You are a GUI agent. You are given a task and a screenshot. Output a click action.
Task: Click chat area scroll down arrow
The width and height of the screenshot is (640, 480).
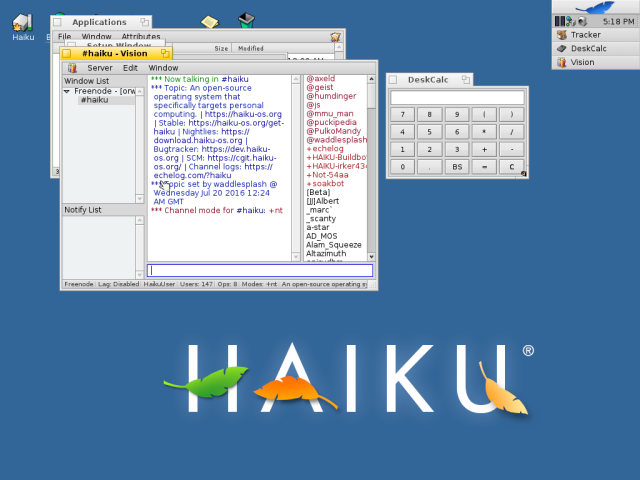[296, 257]
